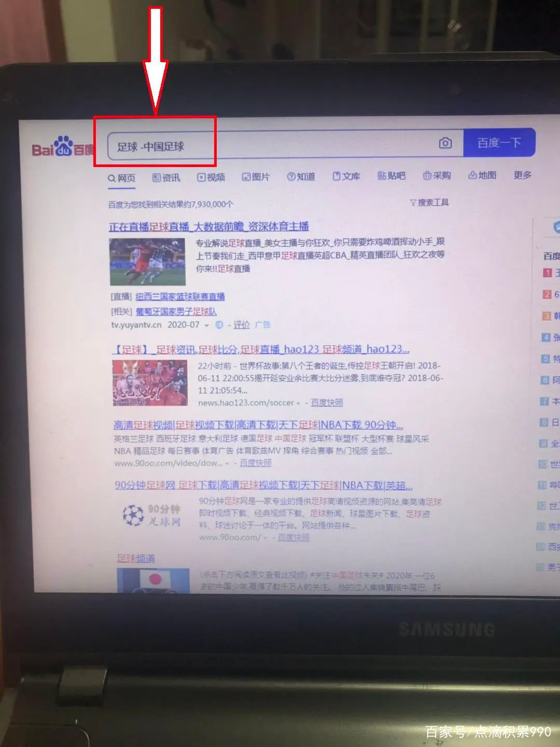Click the camera image search icon
Viewport: 560px width, 747px height.
pyautogui.click(x=445, y=143)
